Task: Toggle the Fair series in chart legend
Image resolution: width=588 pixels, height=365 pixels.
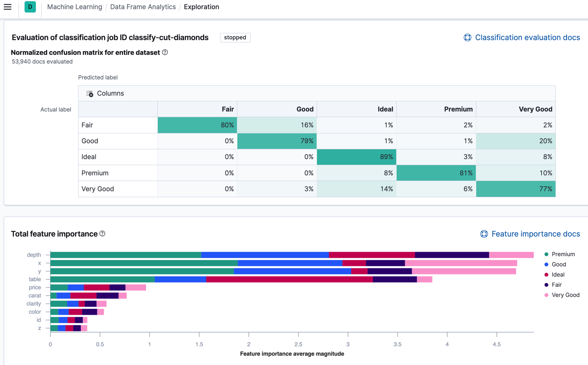Action: [x=556, y=285]
